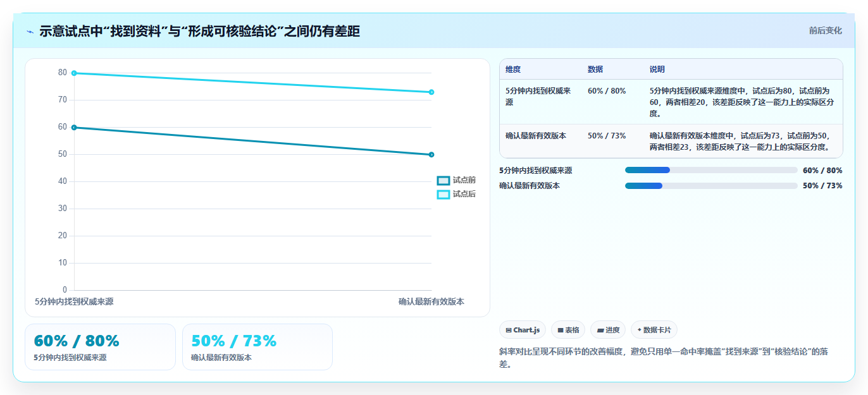
Task: Click the 试点后 data point at 73
Action: pos(431,92)
